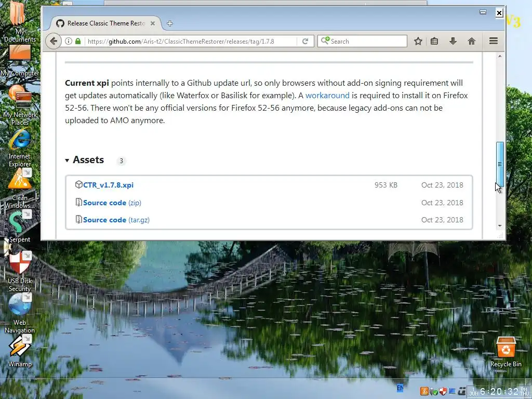The image size is (532, 399).
Task: Click the Oct 23, 2018 date of CTR_v1.7.8.xpi
Action: [442, 185]
